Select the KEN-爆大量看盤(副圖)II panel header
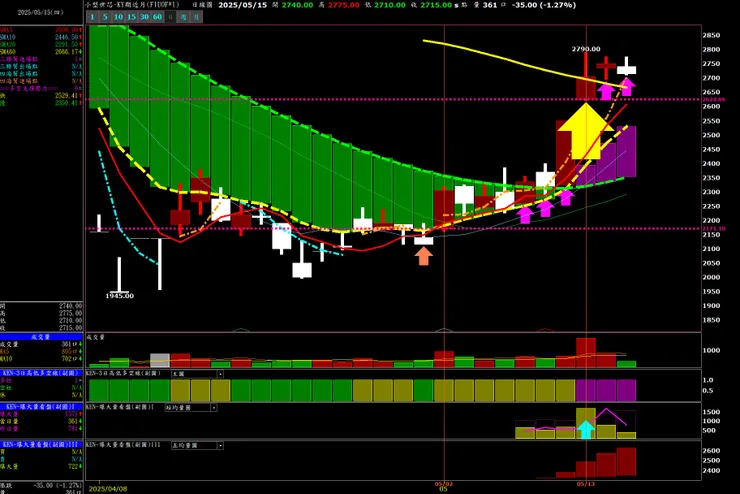 pyautogui.click(x=42, y=407)
